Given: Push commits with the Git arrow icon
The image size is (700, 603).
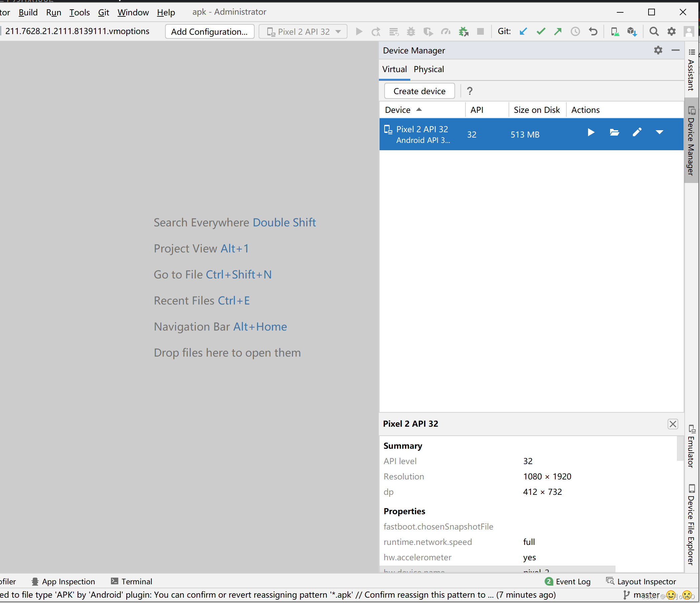Looking at the screenshot, I should [557, 31].
